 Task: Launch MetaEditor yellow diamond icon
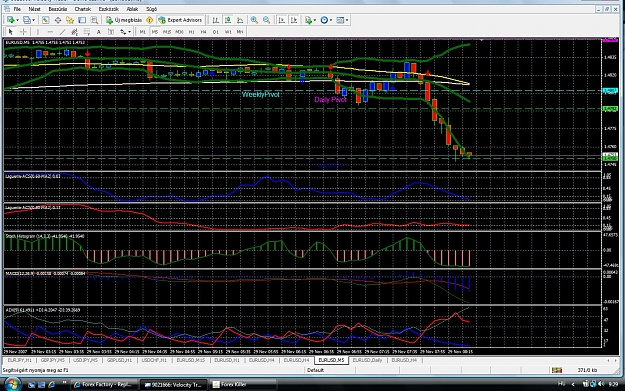[149, 20]
